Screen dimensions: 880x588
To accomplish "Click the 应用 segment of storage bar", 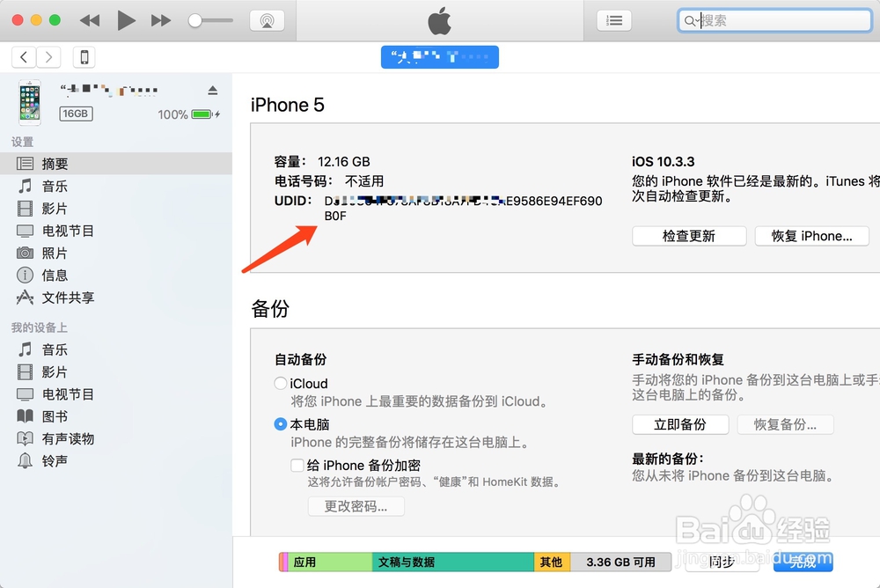I will [330, 562].
